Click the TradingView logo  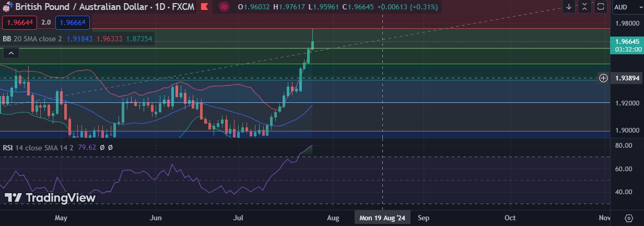click(50, 198)
